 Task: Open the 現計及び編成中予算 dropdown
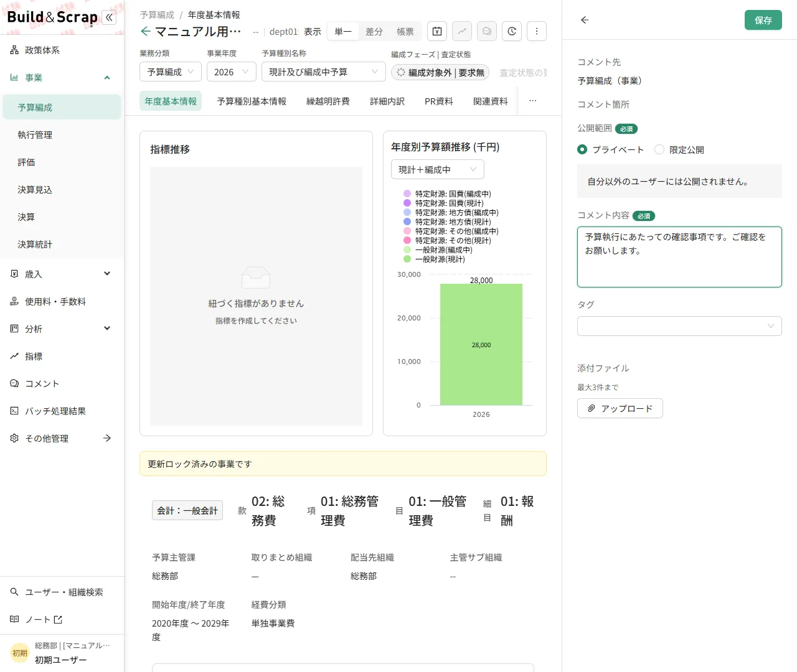point(324,72)
